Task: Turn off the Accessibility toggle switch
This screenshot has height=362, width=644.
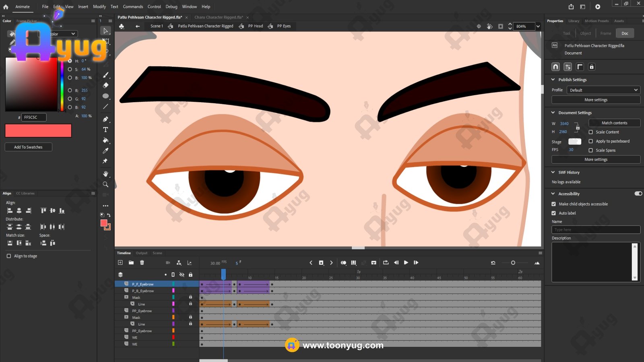Action: click(638, 193)
